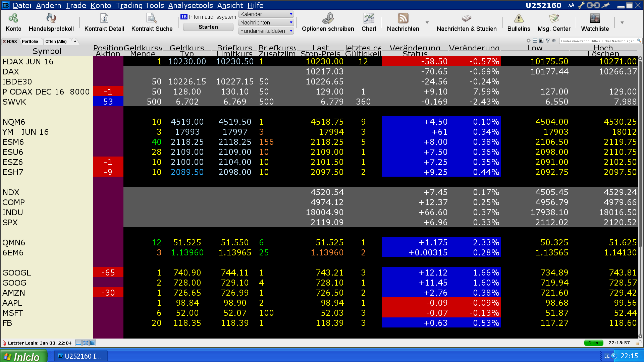Open the Watchliste icon
Screen dimensions: 644x362
(x=595, y=18)
